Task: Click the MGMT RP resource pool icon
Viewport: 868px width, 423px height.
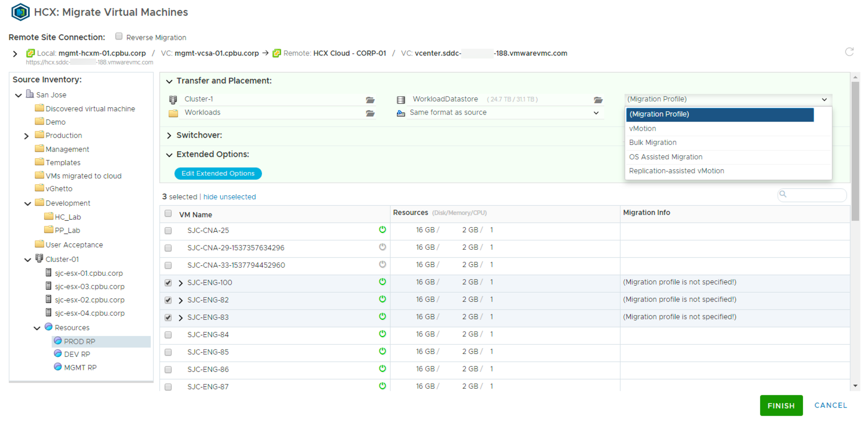Action: click(x=57, y=367)
